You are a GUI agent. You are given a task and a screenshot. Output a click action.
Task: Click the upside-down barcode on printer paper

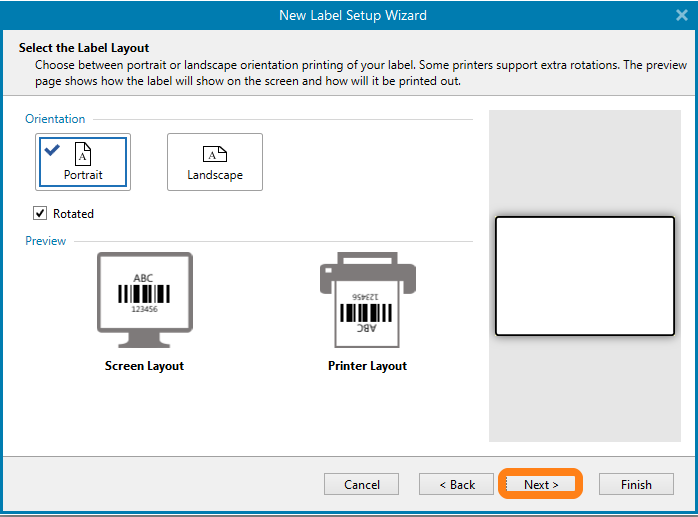(367, 312)
